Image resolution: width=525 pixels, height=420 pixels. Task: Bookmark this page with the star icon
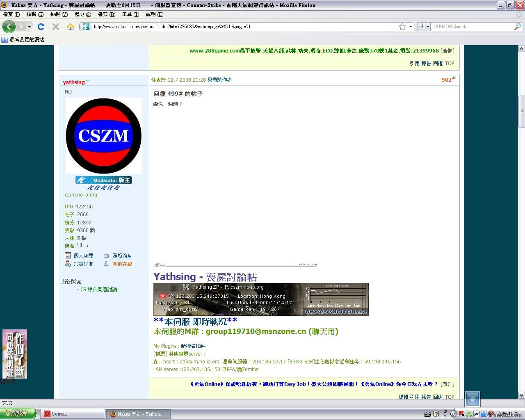[402, 27]
